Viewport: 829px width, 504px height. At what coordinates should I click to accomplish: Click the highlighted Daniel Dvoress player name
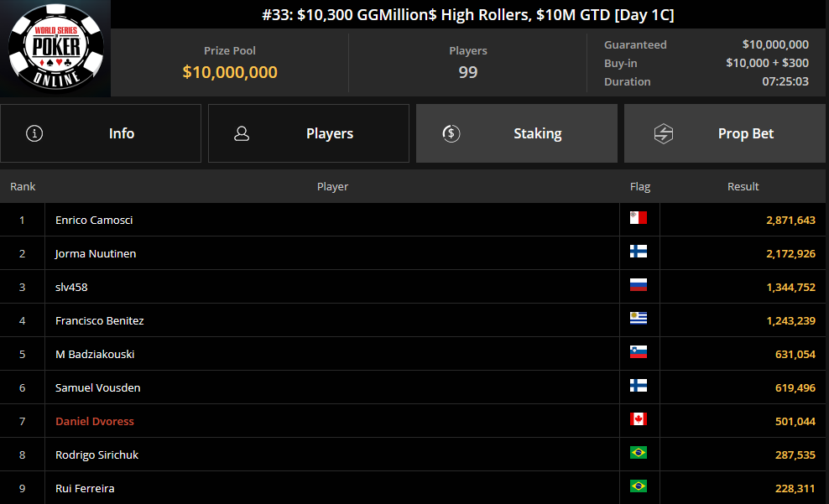point(95,421)
